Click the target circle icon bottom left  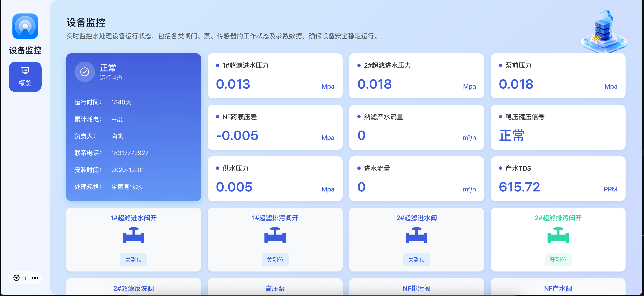tap(16, 278)
